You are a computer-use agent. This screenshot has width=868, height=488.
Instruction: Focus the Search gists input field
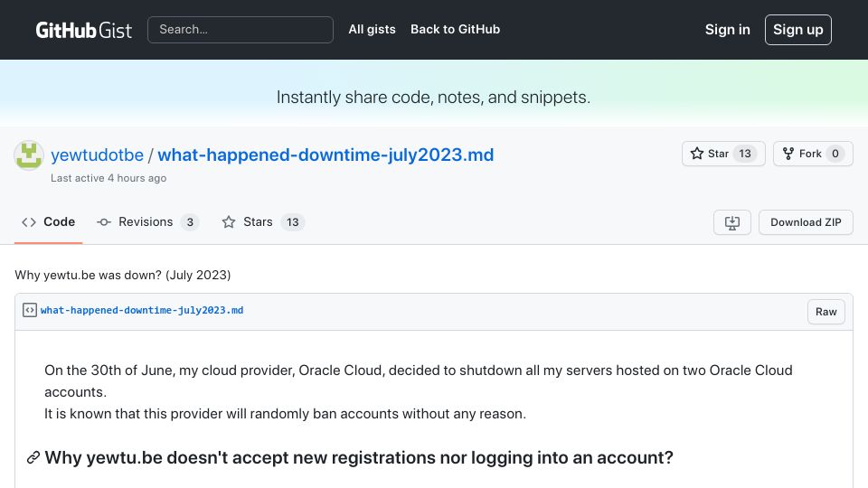click(x=241, y=29)
